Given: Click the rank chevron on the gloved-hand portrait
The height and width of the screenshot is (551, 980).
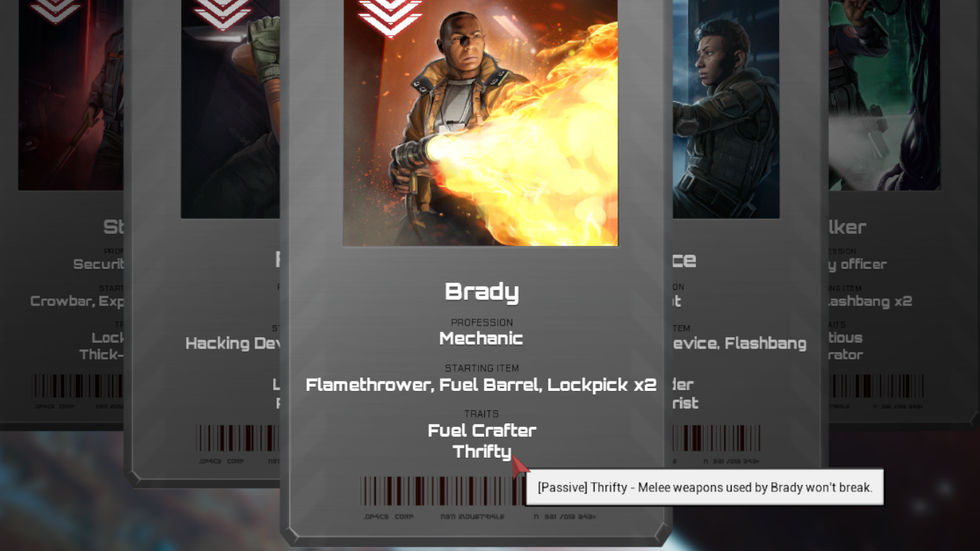Looking at the screenshot, I should tap(222, 14).
